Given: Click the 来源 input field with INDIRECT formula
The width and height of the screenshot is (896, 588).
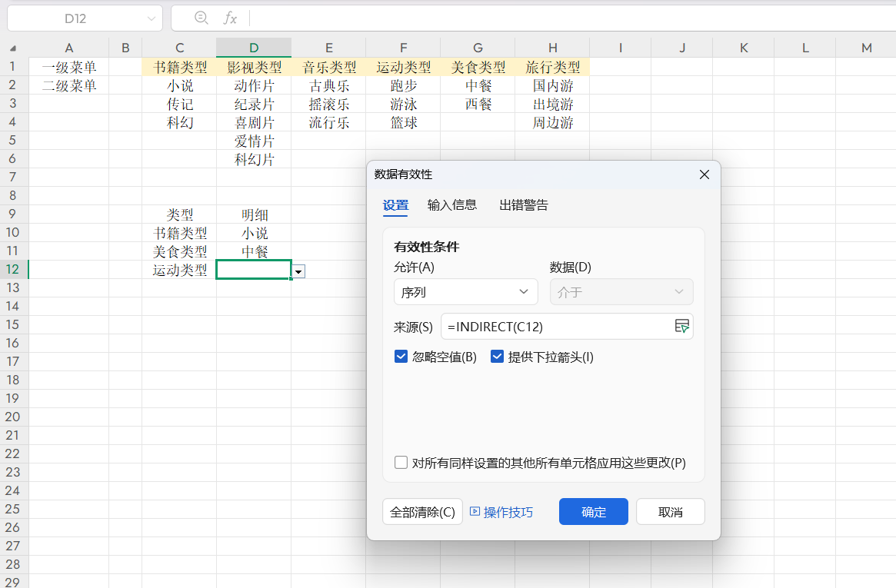Looking at the screenshot, I should pos(557,327).
